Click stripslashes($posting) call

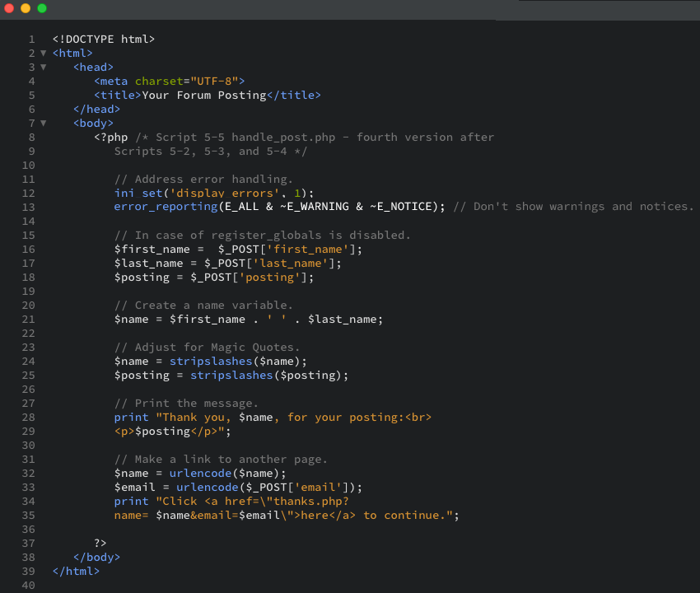[269, 375]
